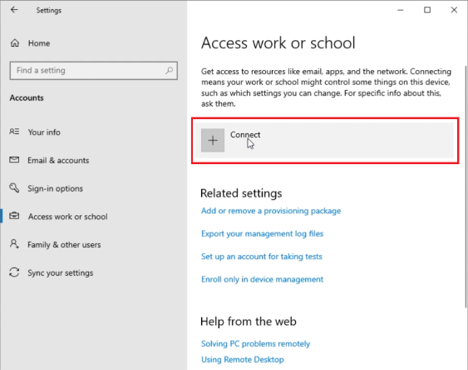
Task: Click the Access work or school page heading
Action: [x=278, y=43]
